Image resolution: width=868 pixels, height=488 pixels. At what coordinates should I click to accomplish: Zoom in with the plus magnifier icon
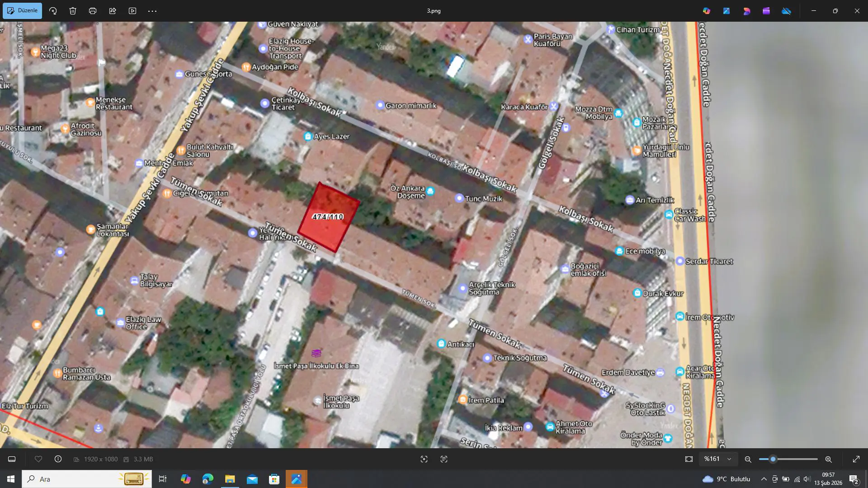[x=828, y=459]
